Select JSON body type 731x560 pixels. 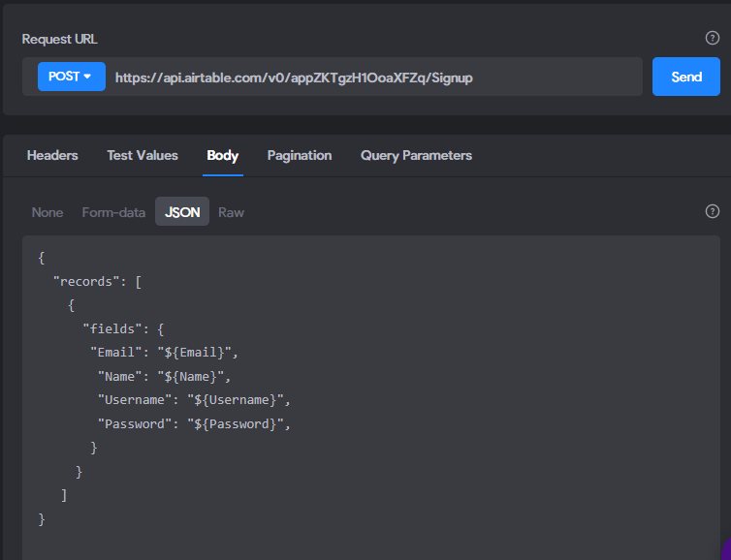[x=182, y=211]
